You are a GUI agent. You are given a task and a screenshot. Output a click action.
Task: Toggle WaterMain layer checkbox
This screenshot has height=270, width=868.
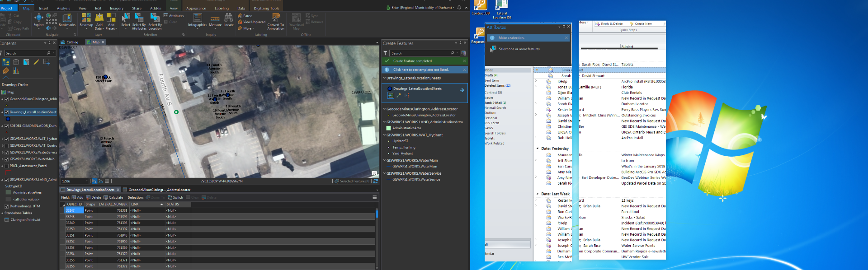(x=7, y=159)
